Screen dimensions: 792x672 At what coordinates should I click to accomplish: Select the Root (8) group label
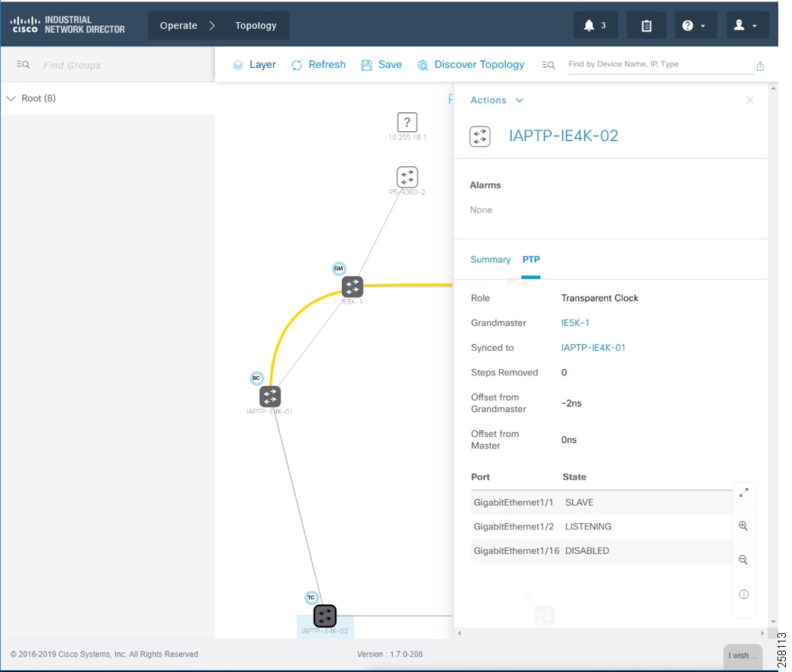coord(38,98)
